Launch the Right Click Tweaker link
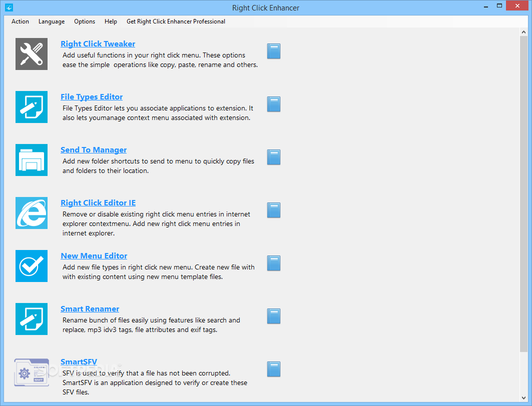 click(98, 43)
